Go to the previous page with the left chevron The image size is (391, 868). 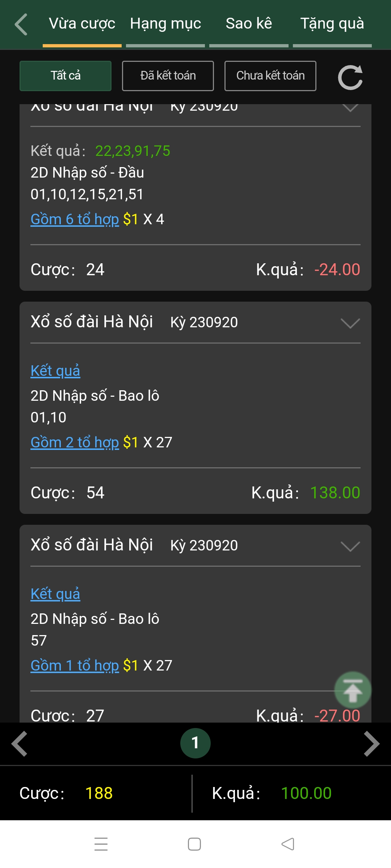20,744
